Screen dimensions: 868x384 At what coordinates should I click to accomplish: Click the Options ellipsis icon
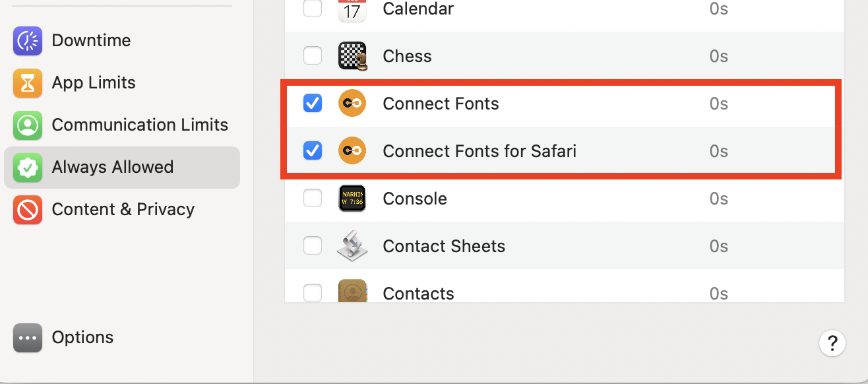point(28,337)
